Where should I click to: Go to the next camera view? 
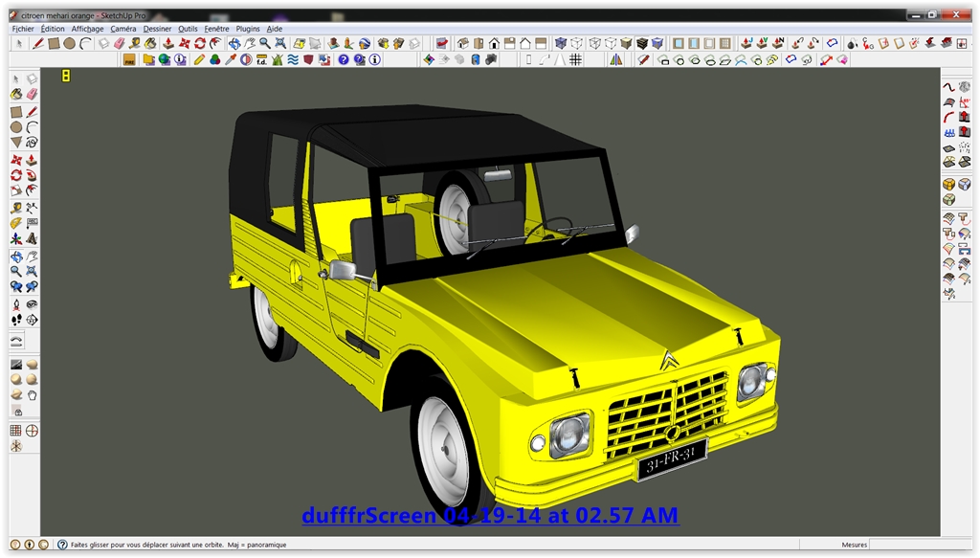click(x=32, y=287)
